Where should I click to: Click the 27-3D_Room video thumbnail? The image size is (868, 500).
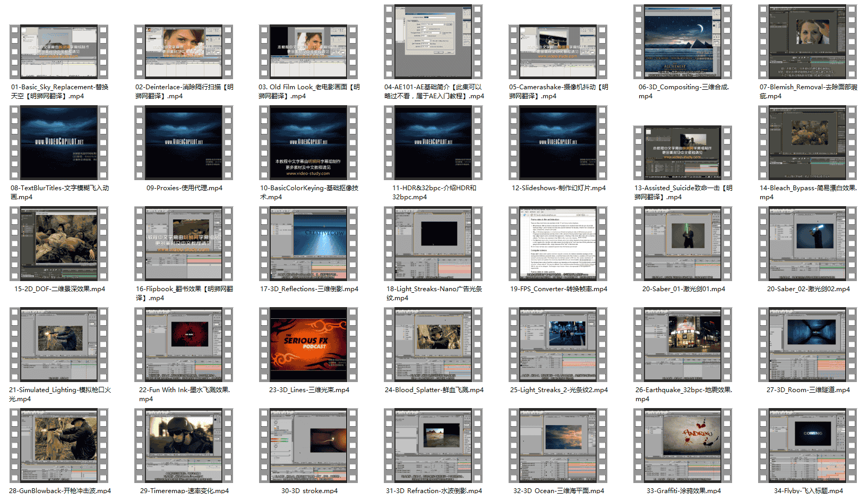tap(807, 344)
